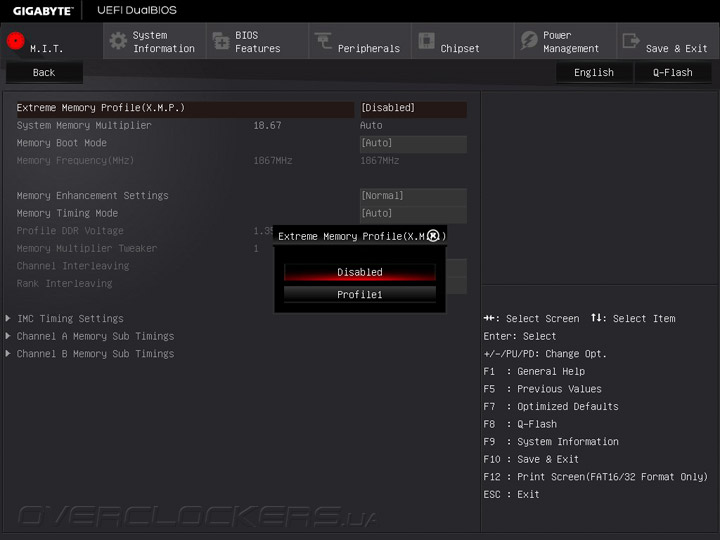Open the Memory Timing Mode [Auto] field
Image resolution: width=720 pixels, height=540 pixels.
coord(413,214)
